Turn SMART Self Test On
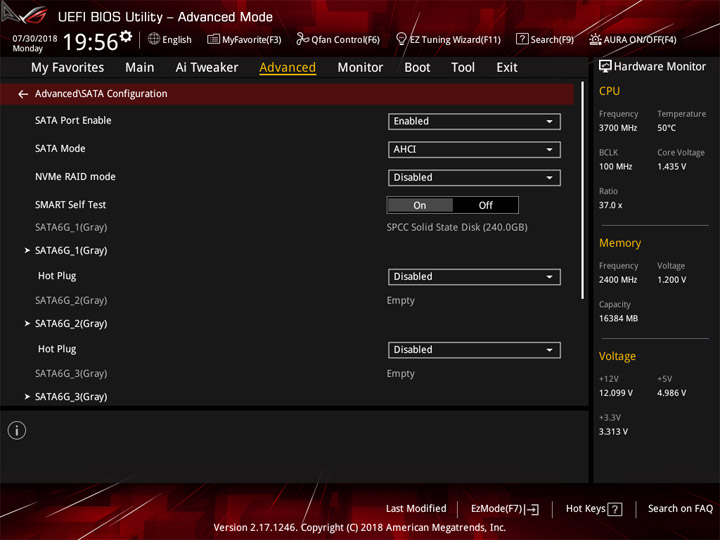 click(420, 205)
